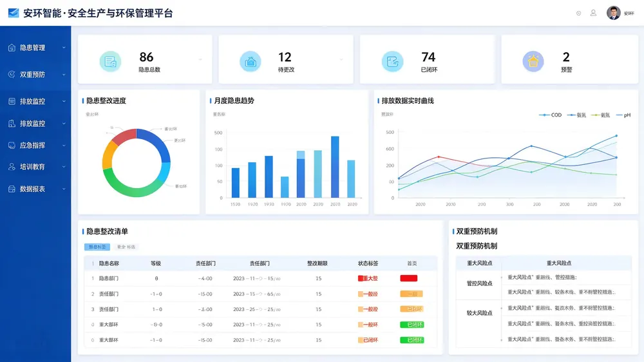Click the 隐患总数 card icon
This screenshot has width=644, height=362.
(110, 61)
